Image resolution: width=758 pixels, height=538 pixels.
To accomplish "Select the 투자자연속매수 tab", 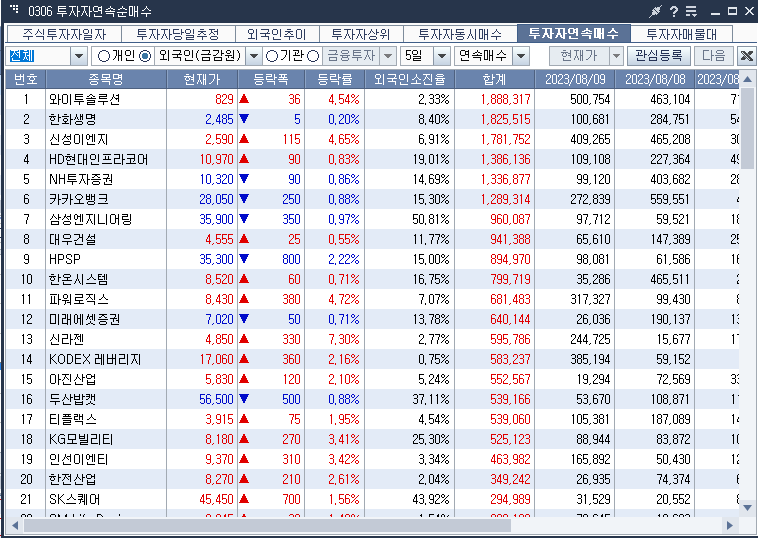I will click(574, 33).
